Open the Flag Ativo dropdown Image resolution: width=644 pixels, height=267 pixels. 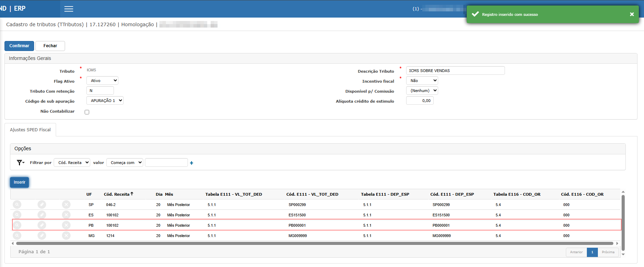(x=102, y=81)
